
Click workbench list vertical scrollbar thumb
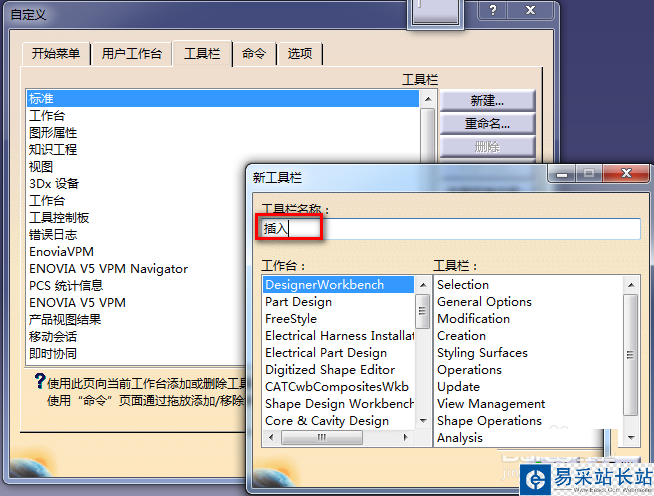423,311
